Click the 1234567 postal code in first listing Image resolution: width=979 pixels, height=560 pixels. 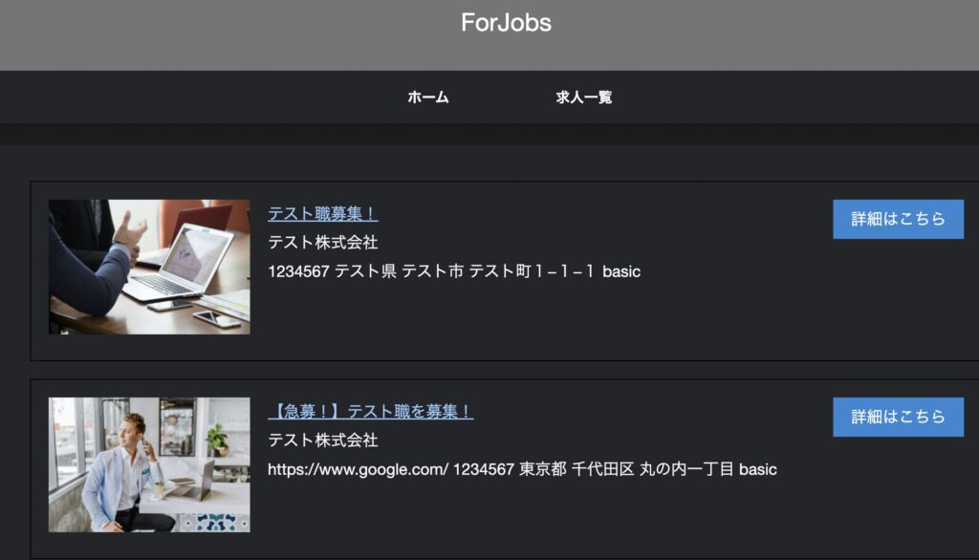click(x=298, y=271)
